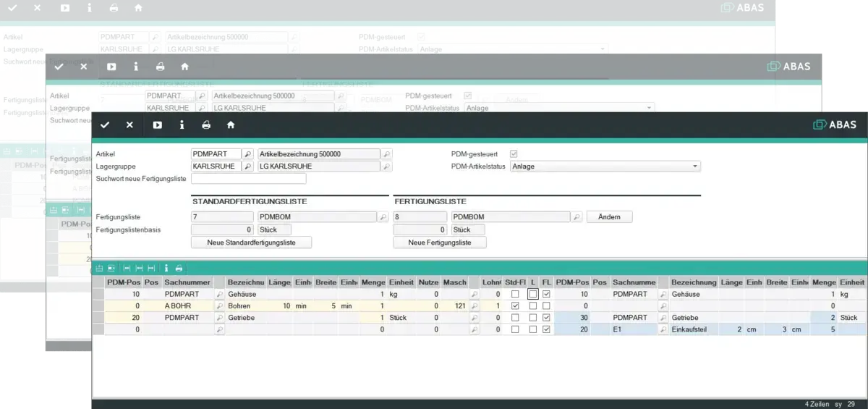Open PDM-Artikelstatus dropdown in the rearmost window
Screen dimensions: 868x409
pos(512,49)
